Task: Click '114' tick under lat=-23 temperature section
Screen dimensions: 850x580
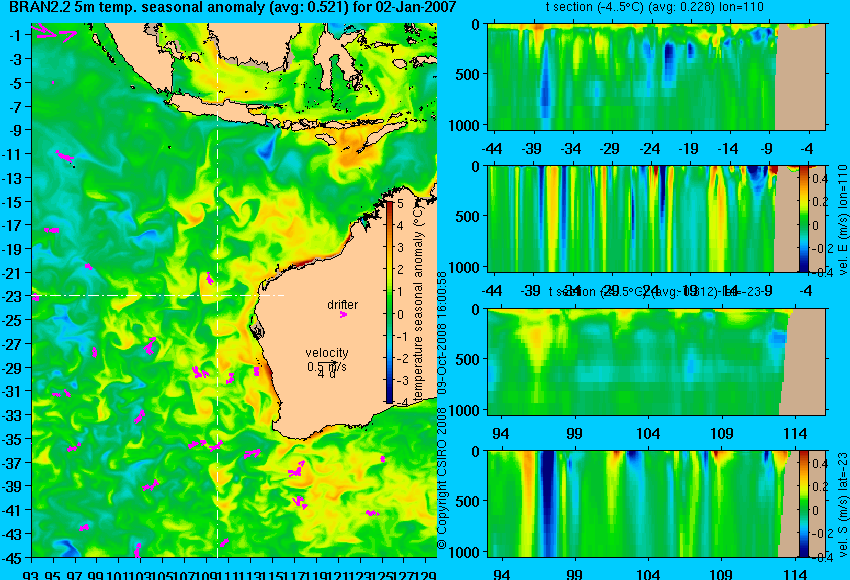Action: click(795, 433)
